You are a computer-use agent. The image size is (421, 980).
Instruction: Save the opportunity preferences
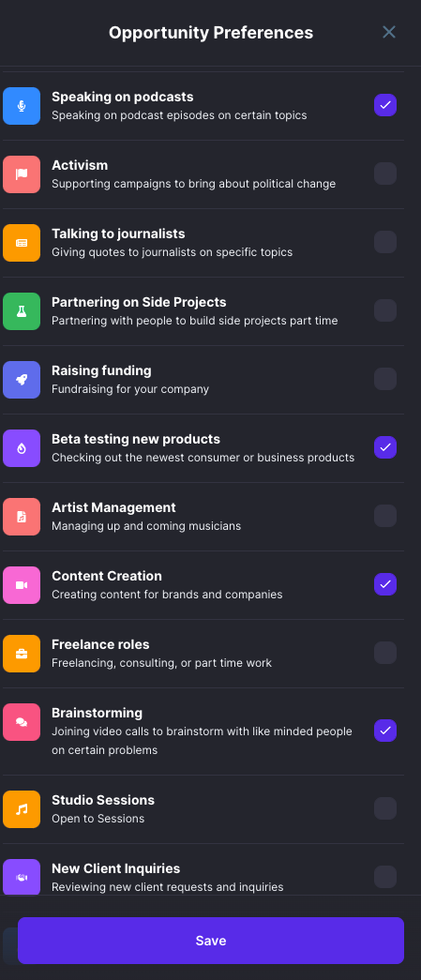click(210, 941)
